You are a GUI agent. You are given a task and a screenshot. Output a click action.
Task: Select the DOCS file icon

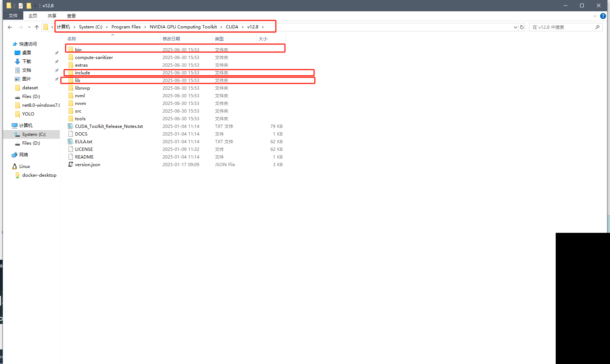(71, 134)
